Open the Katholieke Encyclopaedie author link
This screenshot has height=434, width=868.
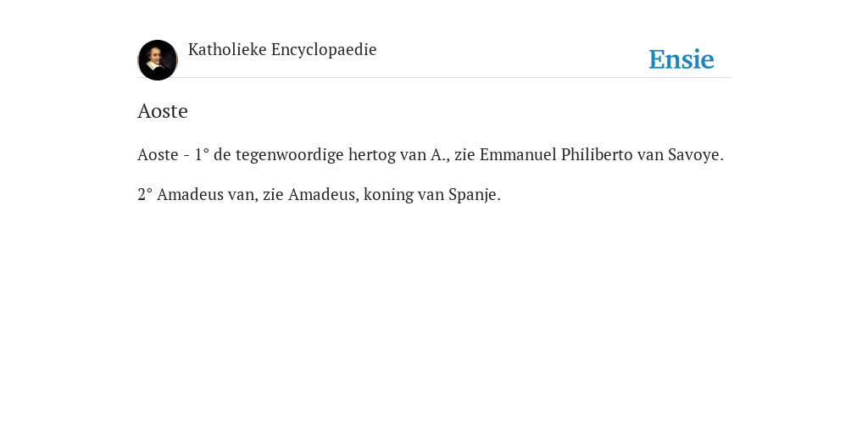click(282, 49)
